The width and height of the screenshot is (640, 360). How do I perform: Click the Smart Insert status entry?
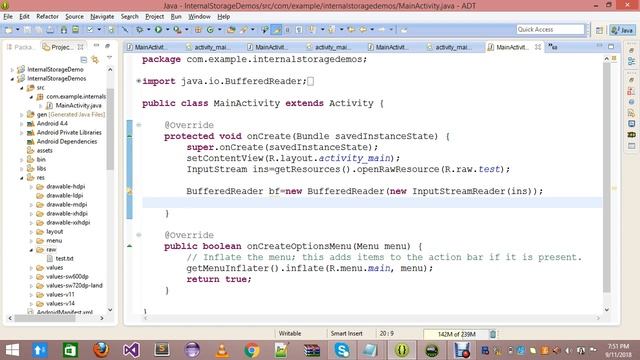tap(347, 333)
